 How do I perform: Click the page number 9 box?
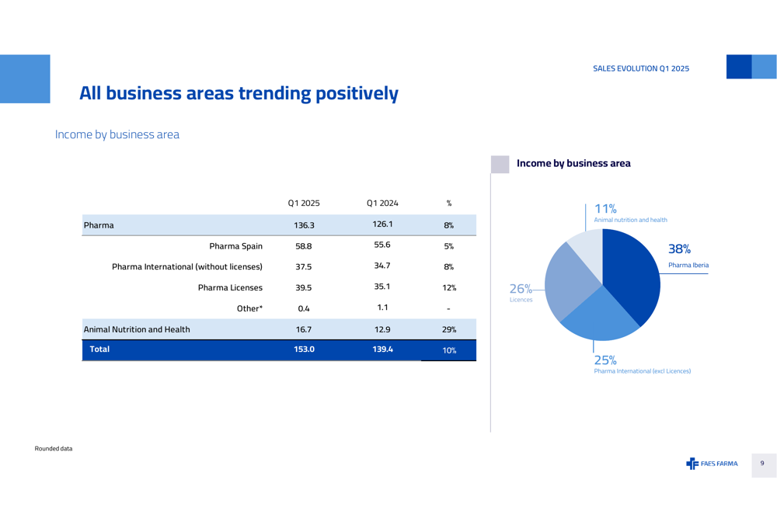764,465
